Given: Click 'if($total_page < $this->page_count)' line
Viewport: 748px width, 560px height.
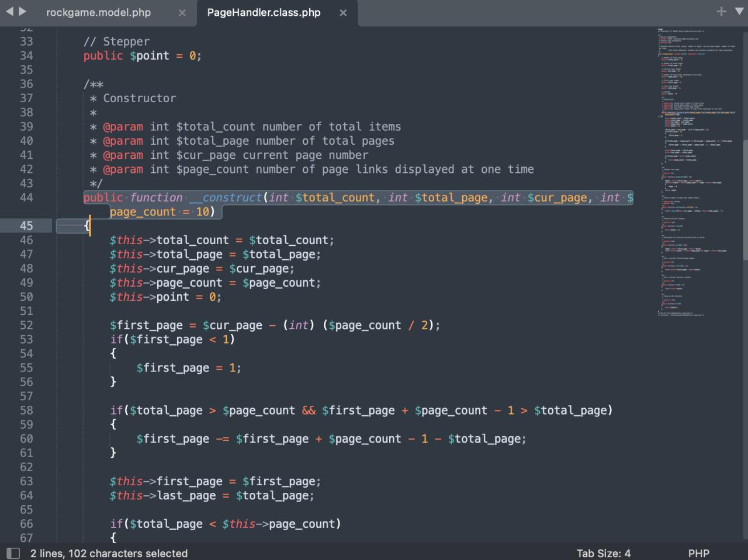Looking at the screenshot, I should tap(226, 524).
